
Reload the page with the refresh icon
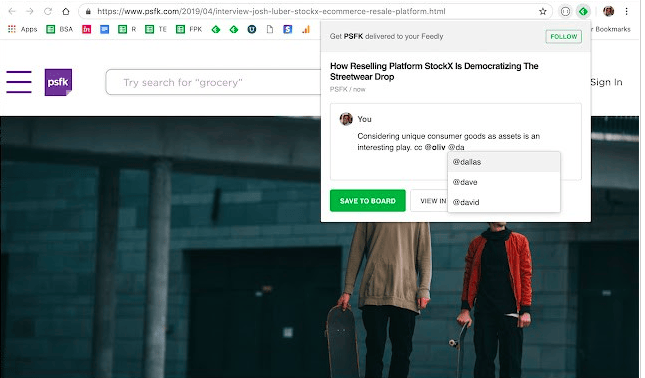pos(48,12)
